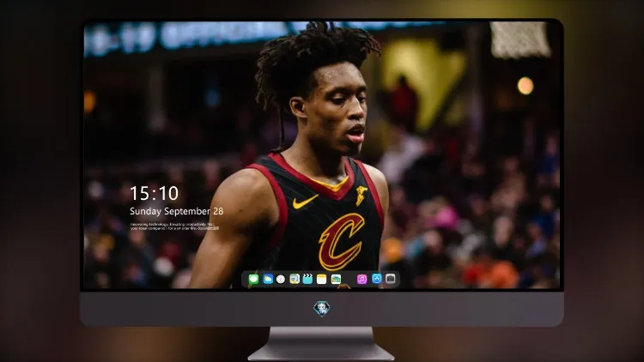Open the blue App Store icon
The width and height of the screenshot is (644, 362).
pyautogui.click(x=377, y=279)
